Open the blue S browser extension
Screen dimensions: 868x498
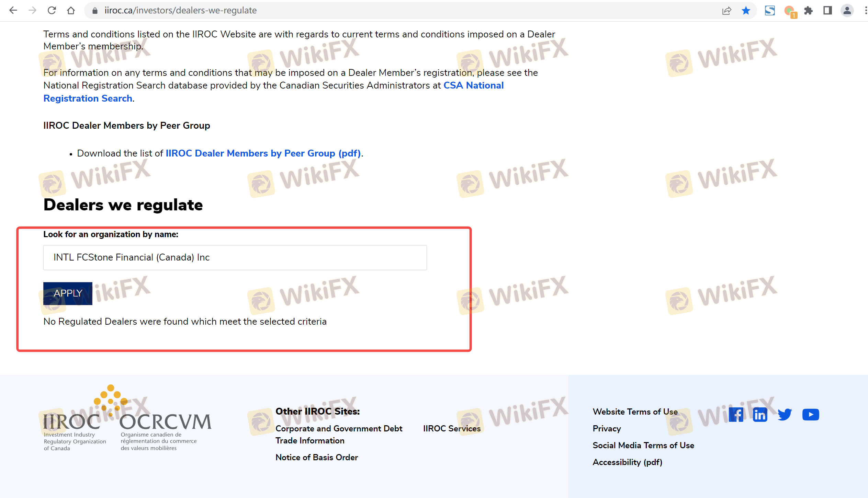point(770,11)
